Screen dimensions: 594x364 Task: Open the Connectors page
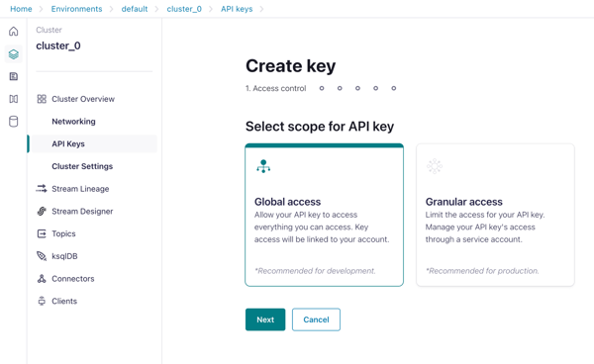(x=72, y=279)
